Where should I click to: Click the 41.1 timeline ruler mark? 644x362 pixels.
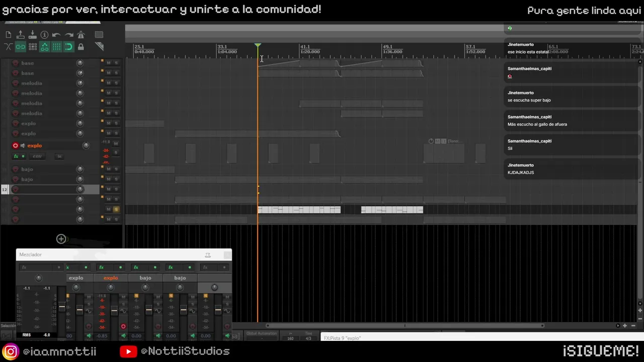(x=305, y=47)
